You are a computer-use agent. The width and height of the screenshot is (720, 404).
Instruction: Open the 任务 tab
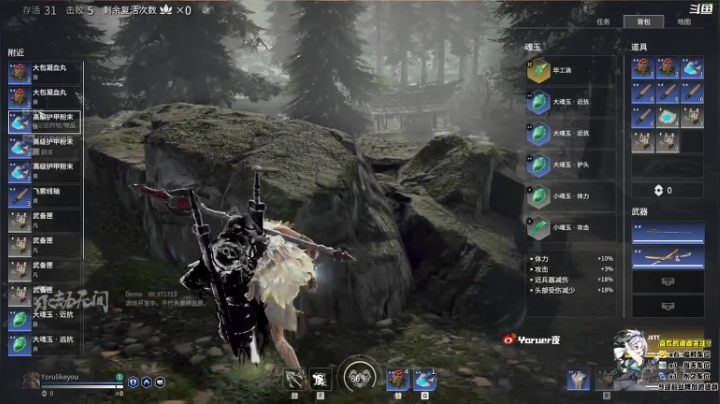tap(603, 22)
